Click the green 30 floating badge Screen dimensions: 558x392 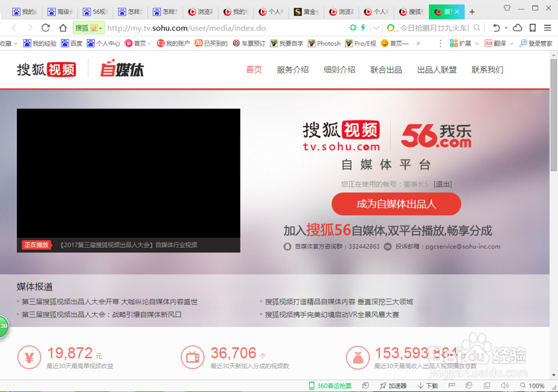tap(3, 326)
